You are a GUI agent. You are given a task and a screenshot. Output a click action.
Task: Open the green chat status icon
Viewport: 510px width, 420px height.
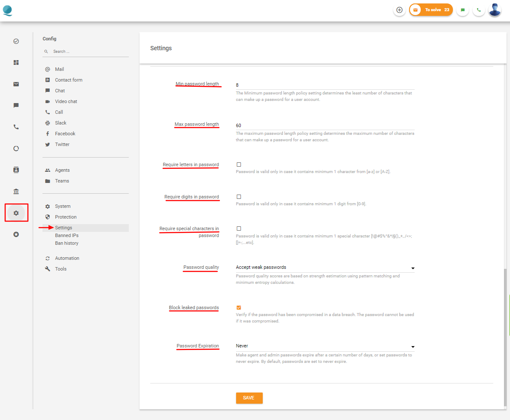tap(462, 10)
